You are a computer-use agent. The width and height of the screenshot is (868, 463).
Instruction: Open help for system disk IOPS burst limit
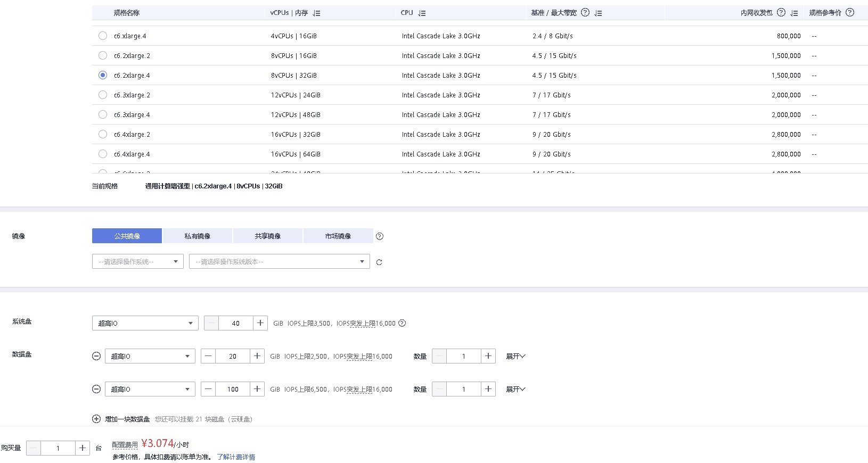402,323
